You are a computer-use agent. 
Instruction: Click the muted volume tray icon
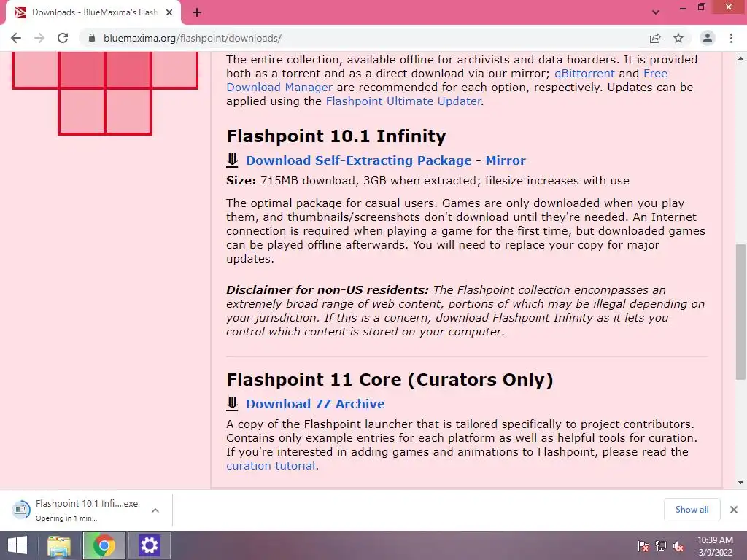[x=678, y=546]
